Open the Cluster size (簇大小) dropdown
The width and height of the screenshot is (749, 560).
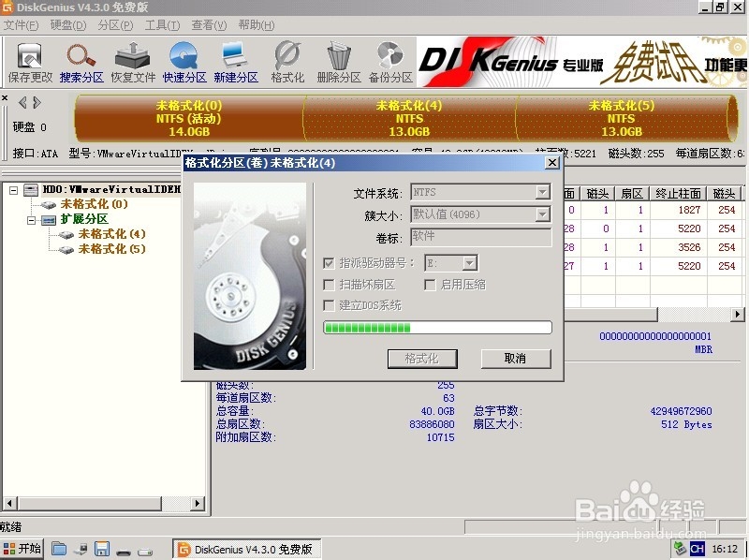click(x=542, y=214)
